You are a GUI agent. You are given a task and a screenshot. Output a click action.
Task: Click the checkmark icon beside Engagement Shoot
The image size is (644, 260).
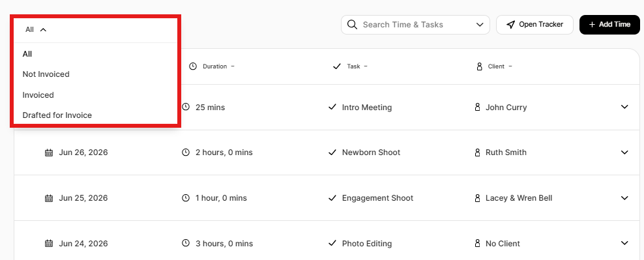click(x=332, y=198)
